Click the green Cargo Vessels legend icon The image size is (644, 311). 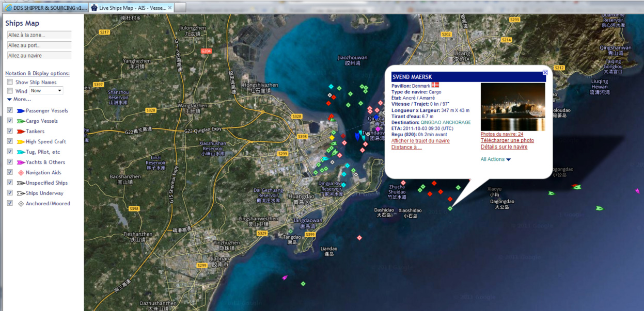21,121
